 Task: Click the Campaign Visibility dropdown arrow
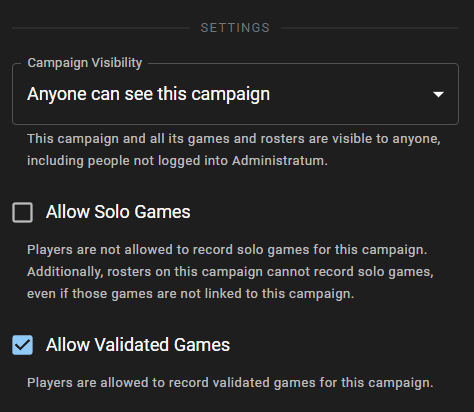click(x=438, y=94)
